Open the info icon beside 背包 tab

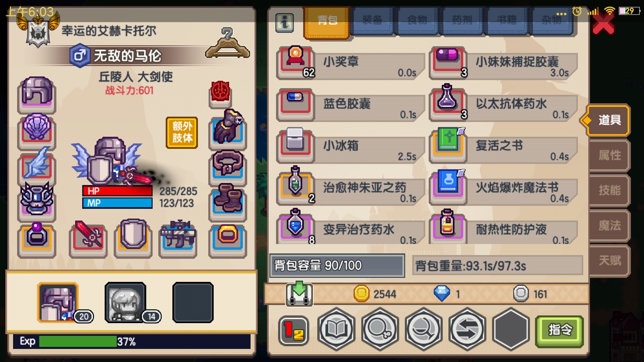(284, 23)
